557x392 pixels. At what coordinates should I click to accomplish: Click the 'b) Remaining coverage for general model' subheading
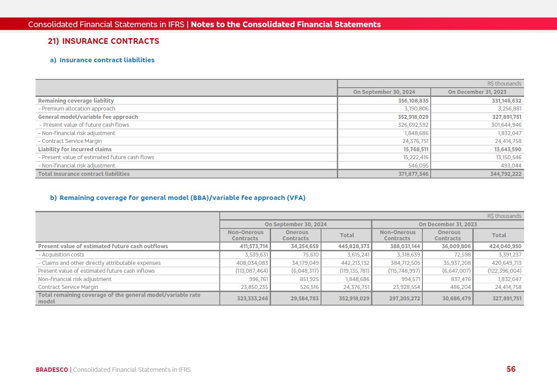(178, 198)
